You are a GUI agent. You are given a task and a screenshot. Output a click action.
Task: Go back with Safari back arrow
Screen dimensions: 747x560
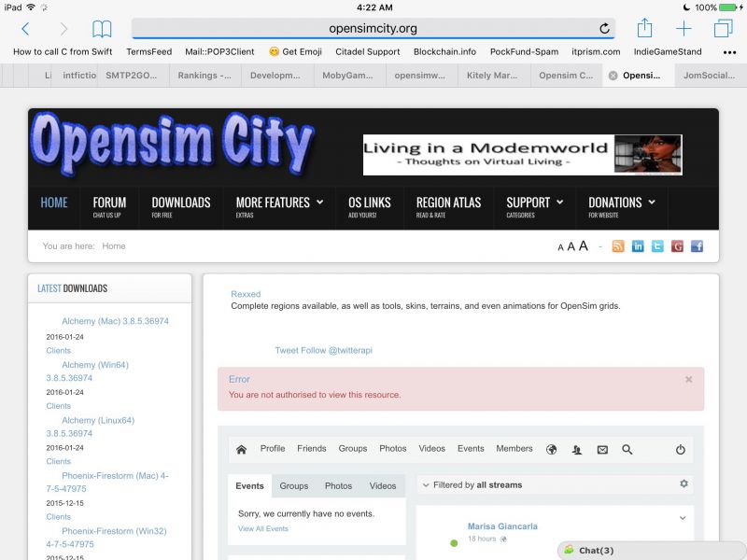pos(26,29)
